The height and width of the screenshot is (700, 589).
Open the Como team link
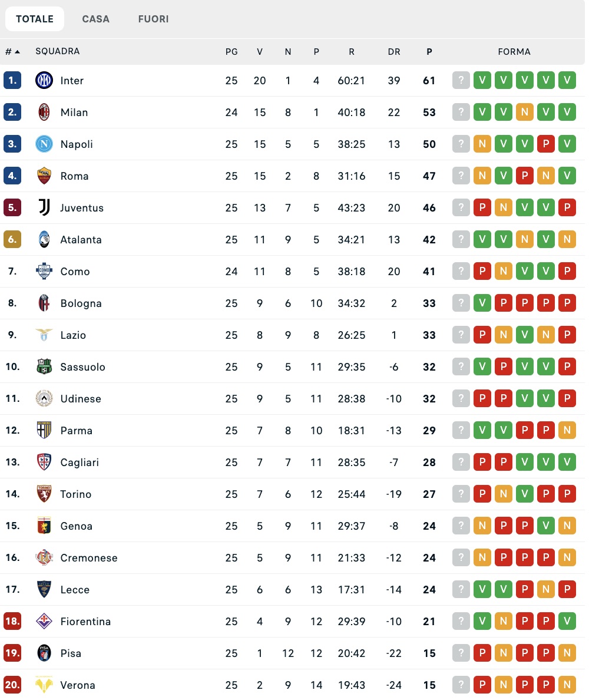75,272
